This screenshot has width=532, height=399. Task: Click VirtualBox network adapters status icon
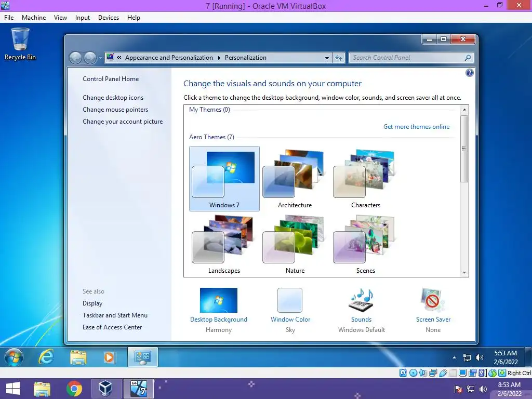pyautogui.click(x=433, y=373)
